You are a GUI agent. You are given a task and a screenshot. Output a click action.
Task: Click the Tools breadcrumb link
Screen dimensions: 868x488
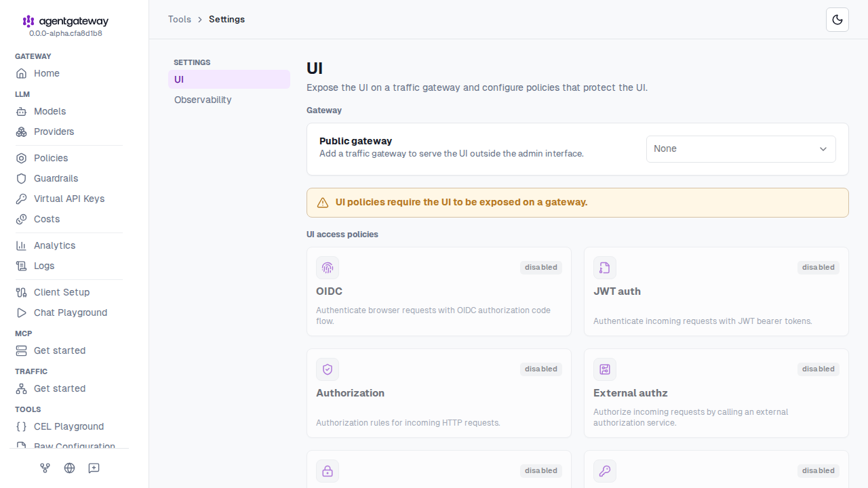[x=180, y=19]
